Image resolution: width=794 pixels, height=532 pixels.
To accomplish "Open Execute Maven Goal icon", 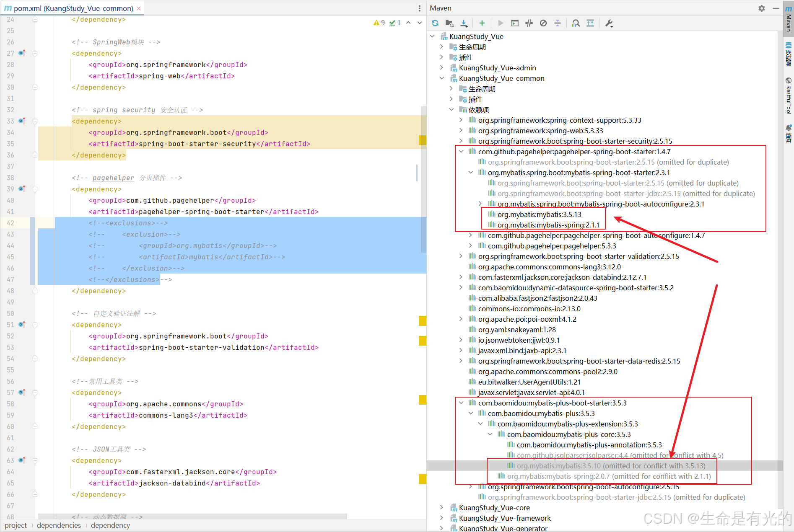I will pos(515,23).
